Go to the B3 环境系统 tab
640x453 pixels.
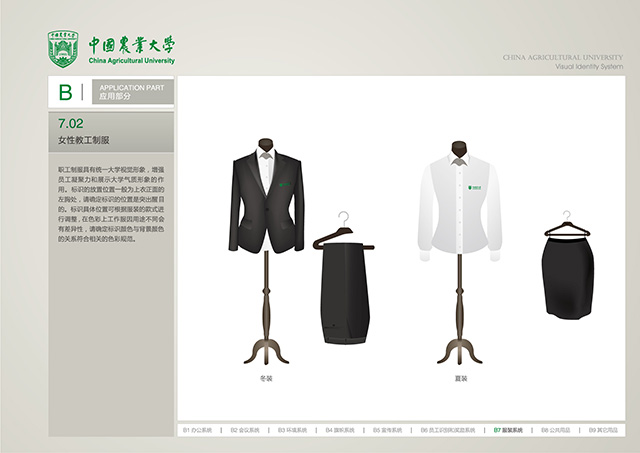(x=293, y=430)
